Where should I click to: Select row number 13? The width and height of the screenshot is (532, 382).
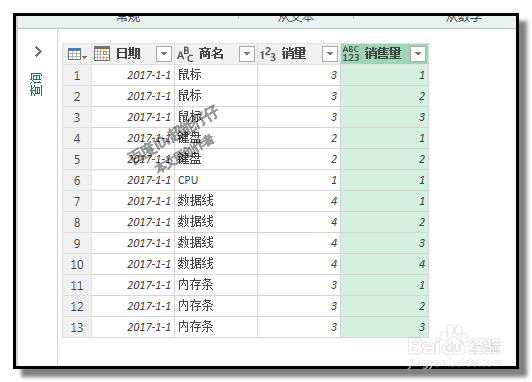(x=77, y=327)
